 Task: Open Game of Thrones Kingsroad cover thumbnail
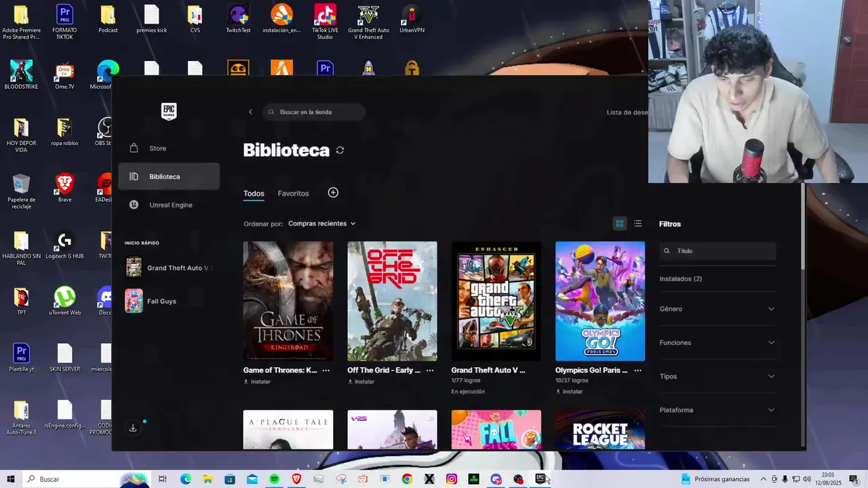click(288, 301)
